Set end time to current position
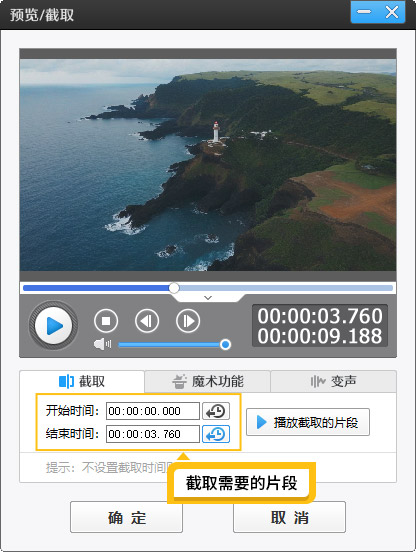 coord(216,434)
